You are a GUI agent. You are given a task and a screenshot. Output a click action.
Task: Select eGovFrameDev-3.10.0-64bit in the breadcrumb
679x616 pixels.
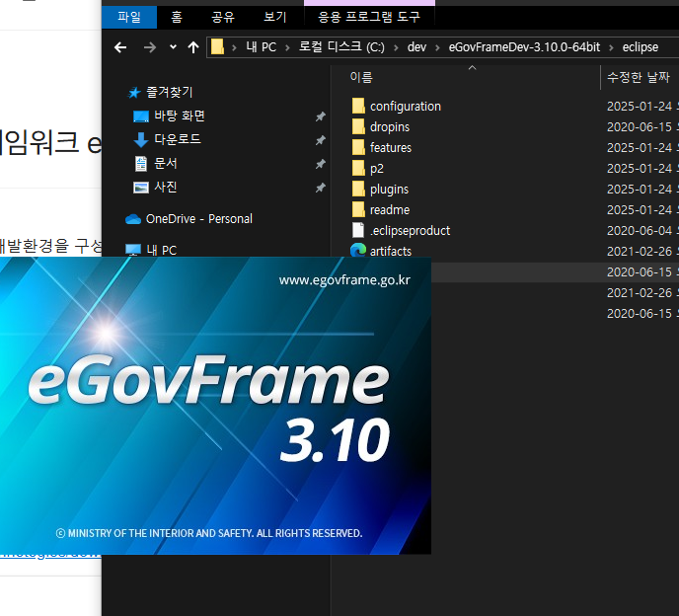click(524, 46)
